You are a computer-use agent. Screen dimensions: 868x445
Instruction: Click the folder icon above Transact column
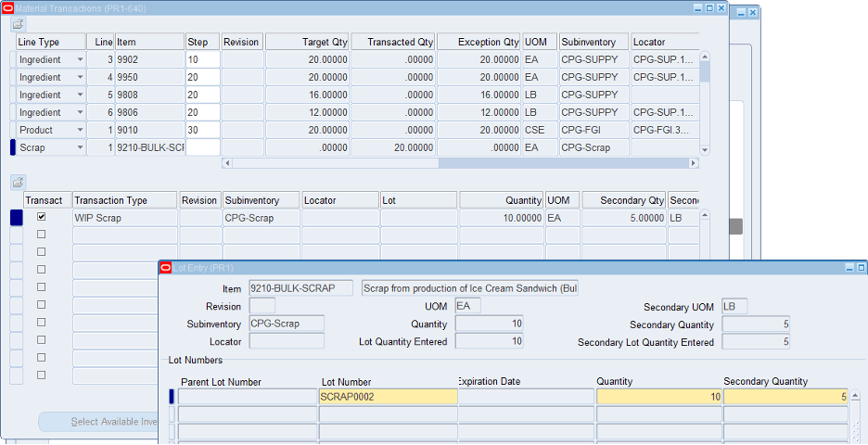[x=18, y=182]
